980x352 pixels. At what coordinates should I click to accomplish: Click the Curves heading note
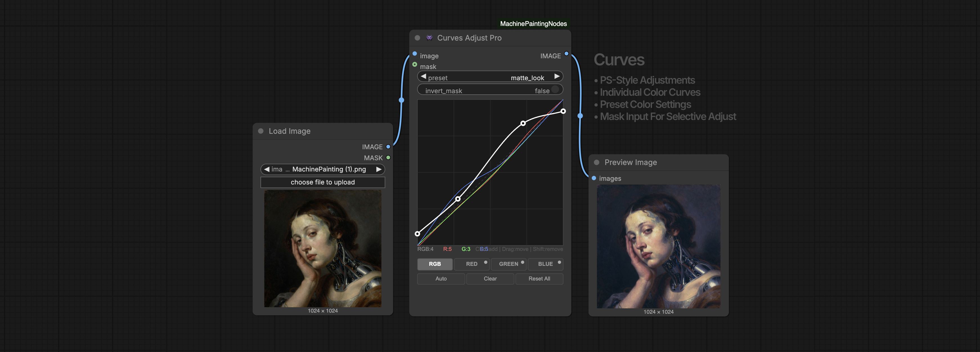(619, 60)
